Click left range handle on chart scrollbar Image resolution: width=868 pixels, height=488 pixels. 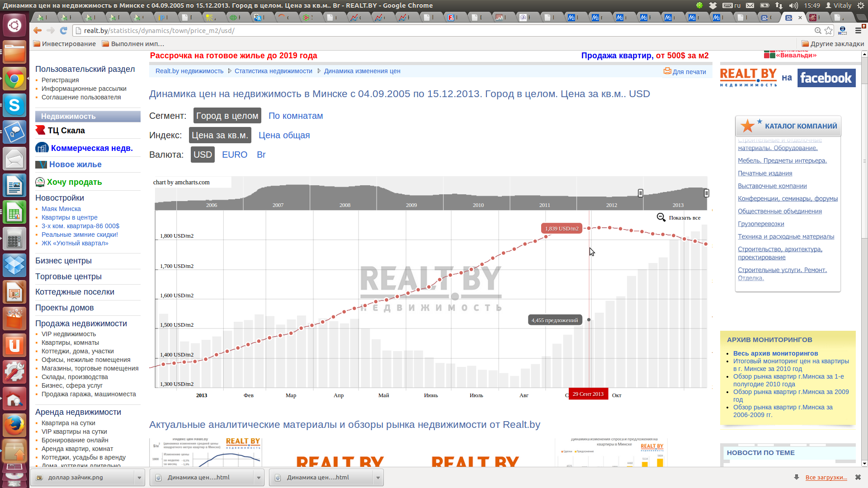coord(640,193)
